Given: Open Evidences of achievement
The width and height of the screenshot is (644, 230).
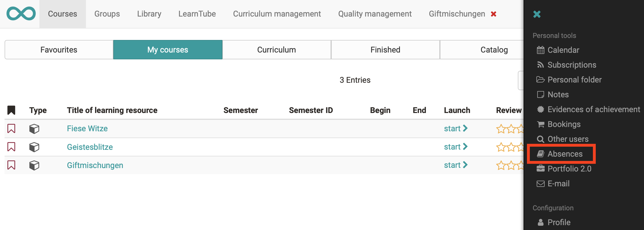Looking at the screenshot, I should 593,109.
